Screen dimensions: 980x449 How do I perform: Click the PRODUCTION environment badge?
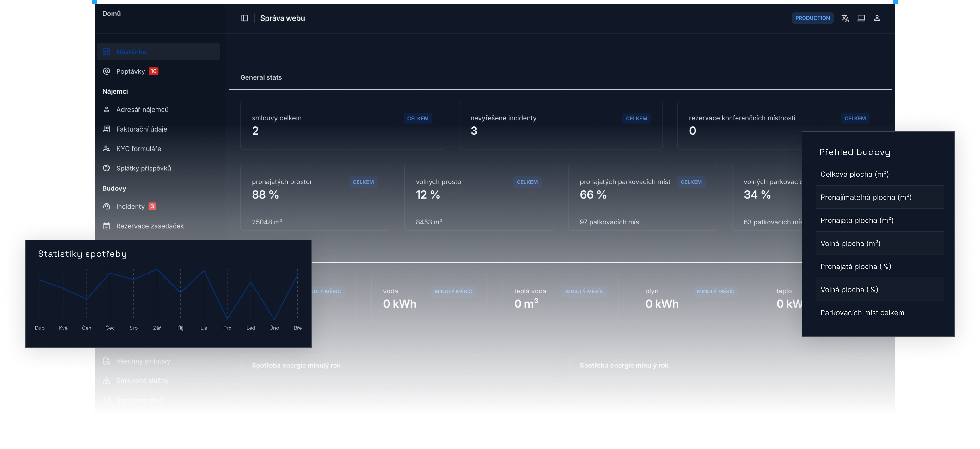click(x=812, y=18)
